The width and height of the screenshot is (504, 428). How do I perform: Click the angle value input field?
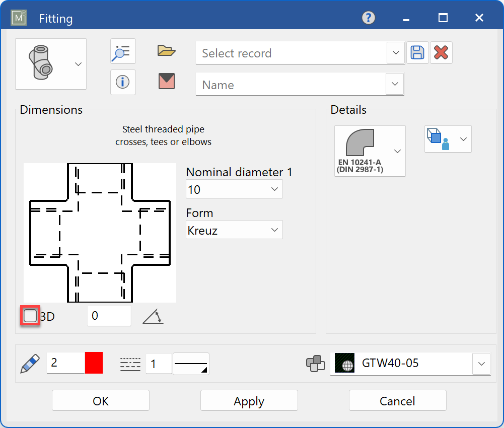tap(109, 315)
